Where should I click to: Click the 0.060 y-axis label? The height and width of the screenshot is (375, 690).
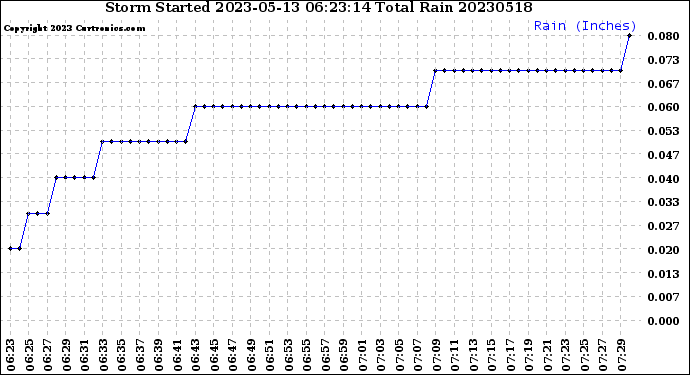pyautogui.click(x=663, y=107)
